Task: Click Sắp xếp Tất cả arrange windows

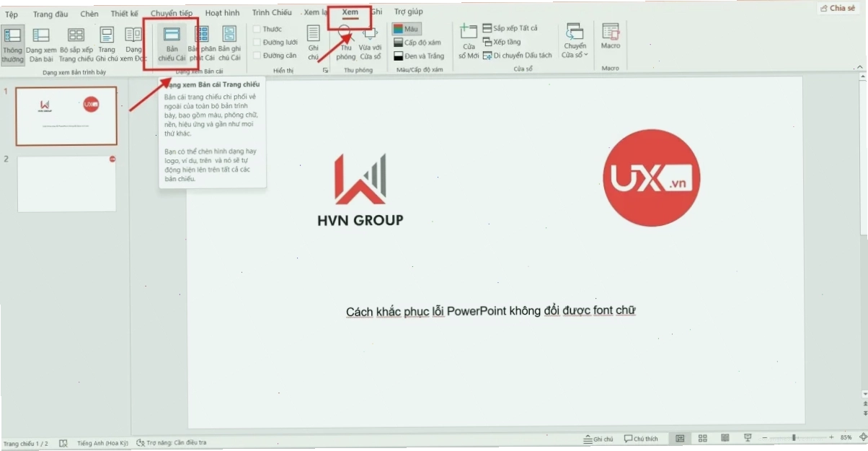Action: (510, 28)
